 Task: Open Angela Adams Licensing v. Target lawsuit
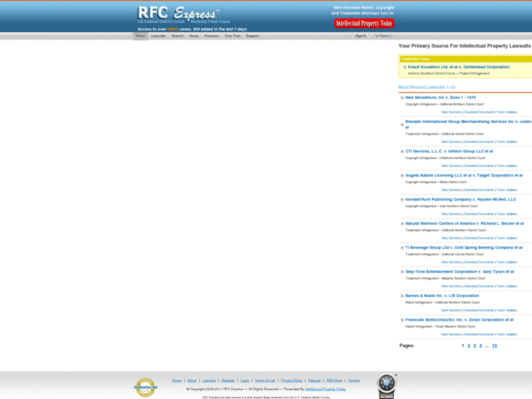click(464, 175)
